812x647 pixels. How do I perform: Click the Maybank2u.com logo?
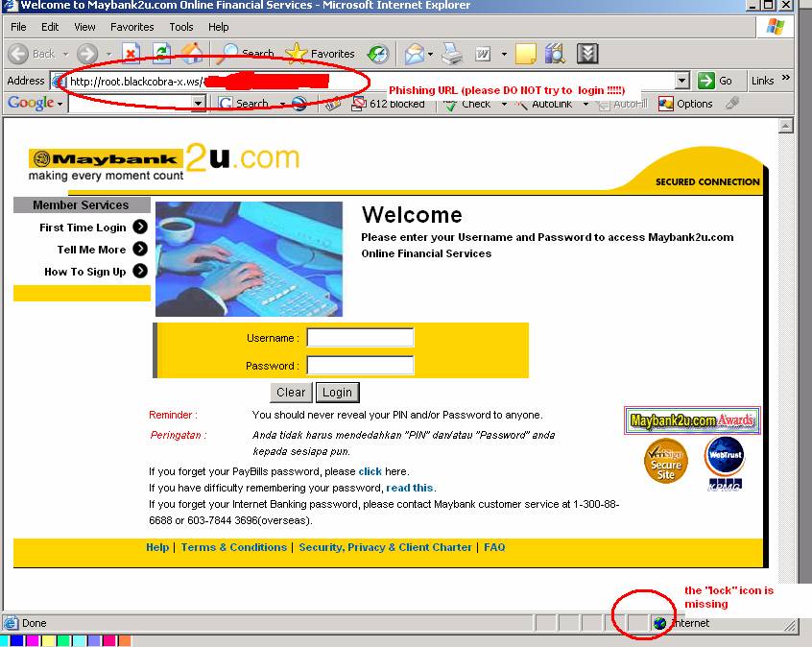[x=163, y=162]
